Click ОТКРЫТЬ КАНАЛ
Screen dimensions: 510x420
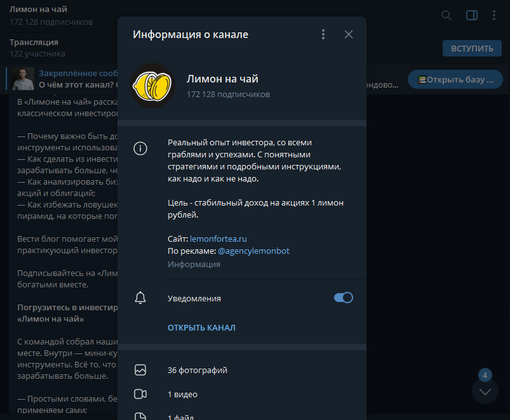pyautogui.click(x=201, y=327)
